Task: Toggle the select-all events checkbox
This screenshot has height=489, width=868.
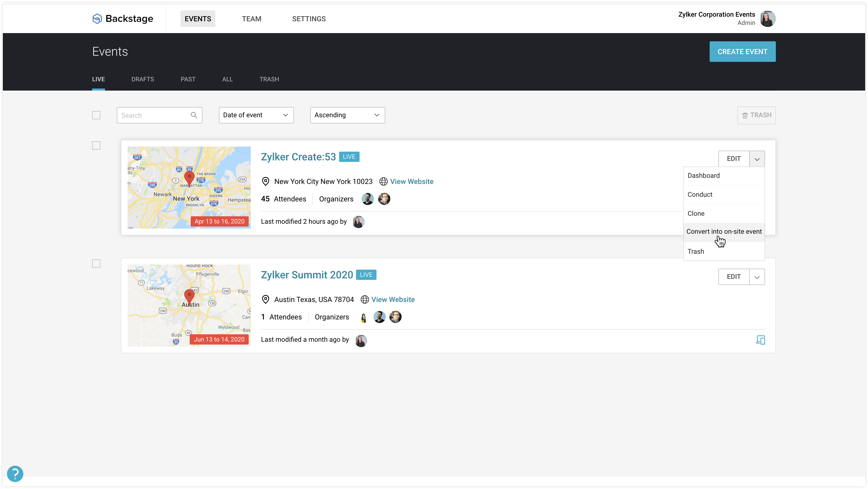Action: click(96, 115)
